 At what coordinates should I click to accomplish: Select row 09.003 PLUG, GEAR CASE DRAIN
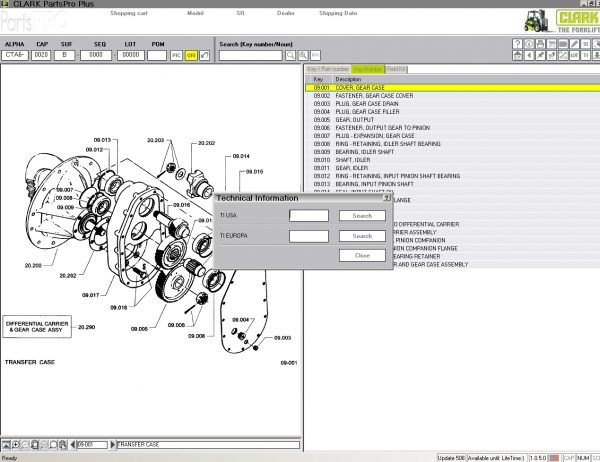pos(453,104)
